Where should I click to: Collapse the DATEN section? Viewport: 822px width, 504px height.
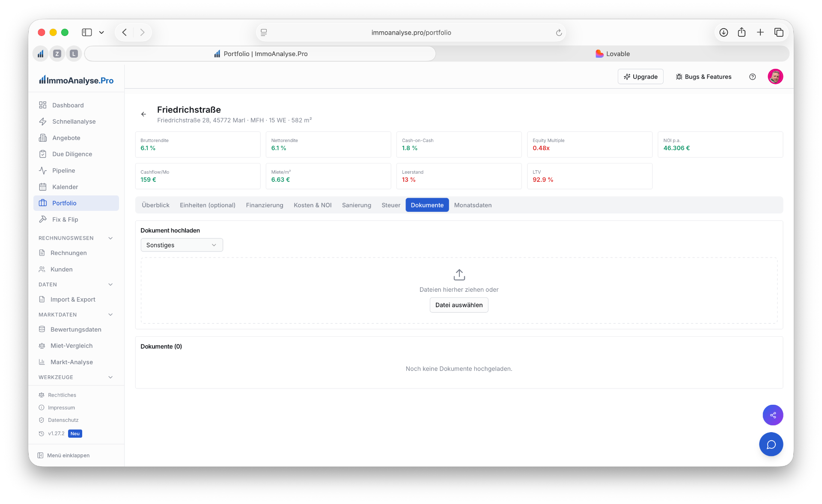pyautogui.click(x=110, y=285)
